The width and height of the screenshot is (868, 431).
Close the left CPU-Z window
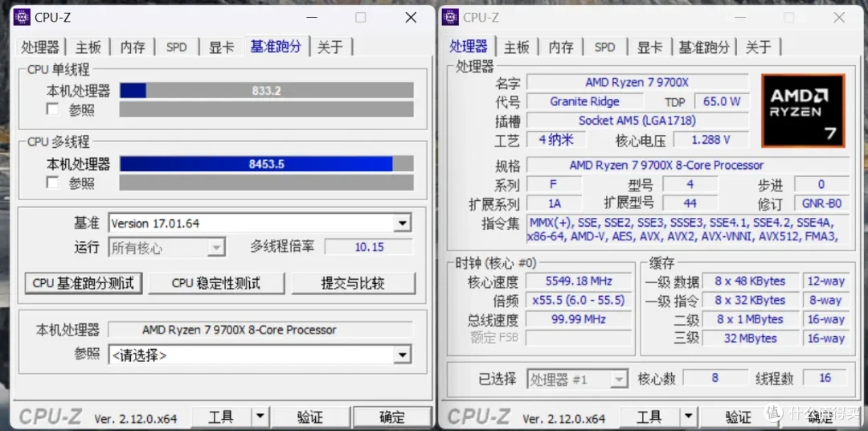[411, 18]
